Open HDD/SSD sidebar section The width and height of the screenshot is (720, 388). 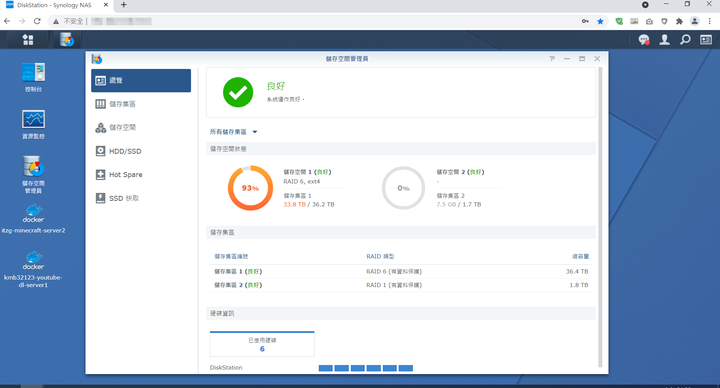coord(141,151)
